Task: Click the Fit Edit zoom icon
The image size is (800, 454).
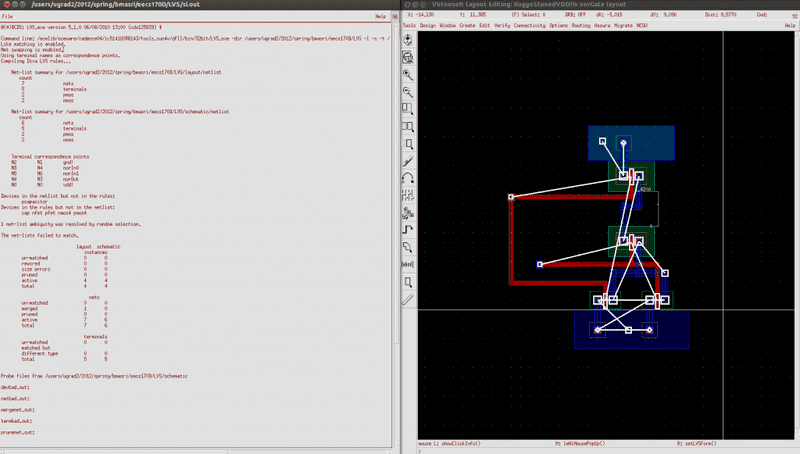Action: point(409,57)
